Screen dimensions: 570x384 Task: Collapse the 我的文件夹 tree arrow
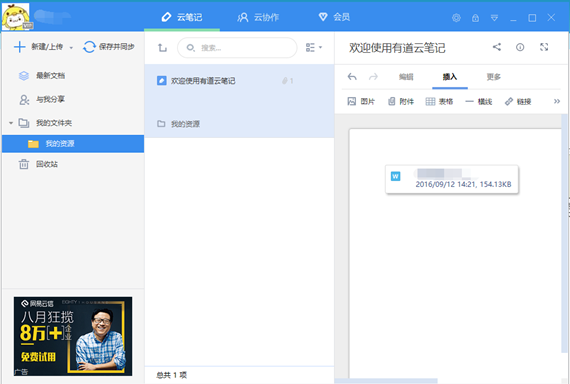[11, 123]
